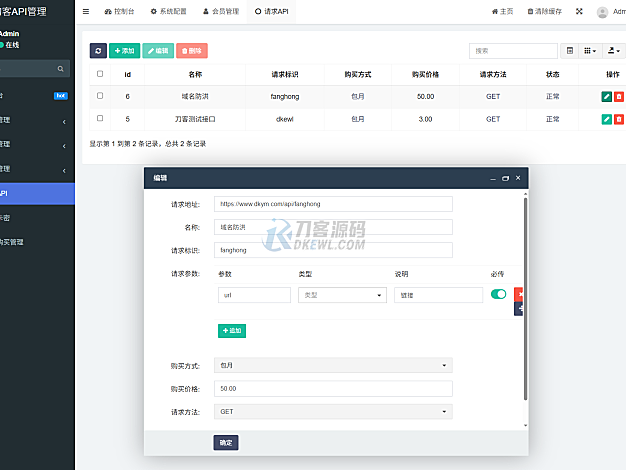Maximize the edit dialog
Image resolution: width=626 pixels, height=470 pixels.
tap(505, 178)
